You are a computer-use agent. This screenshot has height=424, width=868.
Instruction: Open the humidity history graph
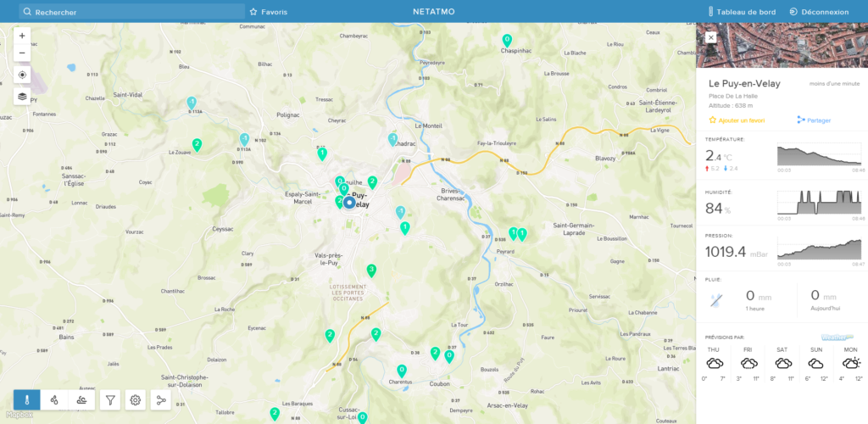coord(820,203)
